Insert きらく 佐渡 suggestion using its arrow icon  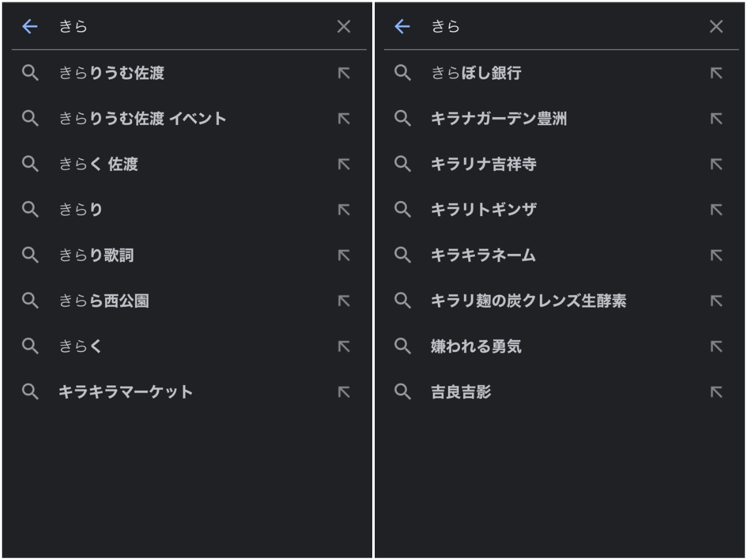point(344,164)
